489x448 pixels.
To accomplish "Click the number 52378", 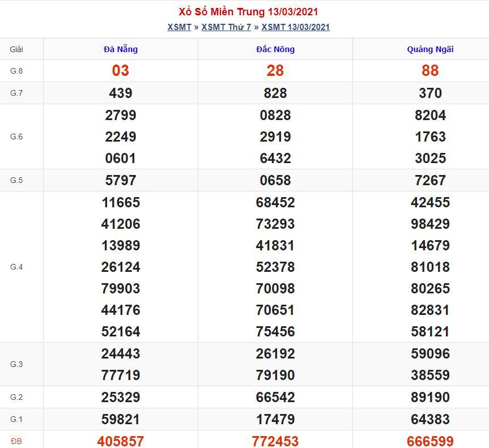I will point(275,267).
